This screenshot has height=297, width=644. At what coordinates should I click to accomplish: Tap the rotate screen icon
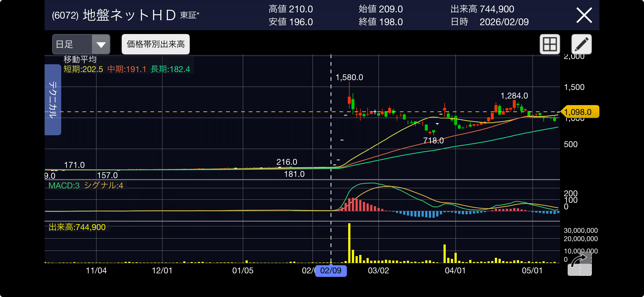579,264
